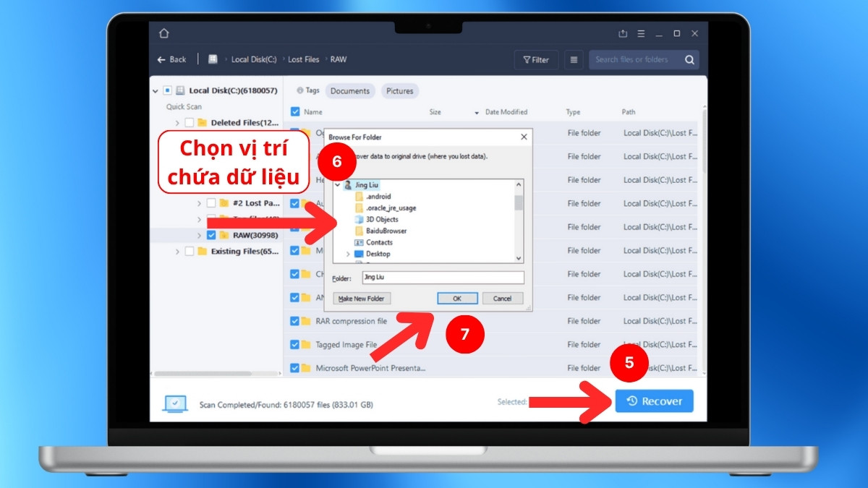Click Make New Folder button

click(x=362, y=299)
